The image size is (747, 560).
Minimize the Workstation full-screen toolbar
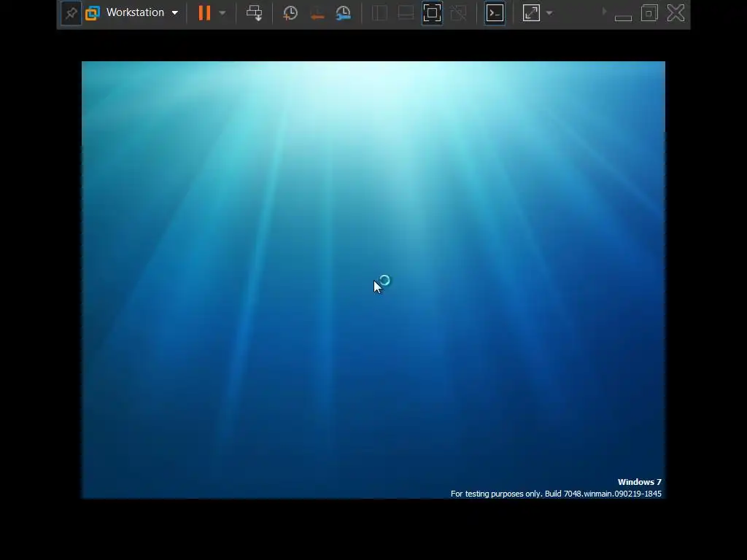pyautogui.click(x=623, y=17)
